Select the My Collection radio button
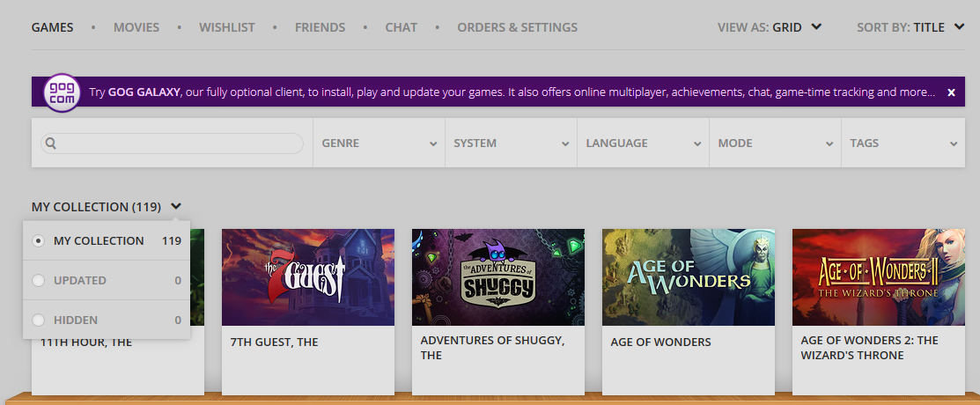The image size is (980, 405). pyautogui.click(x=39, y=240)
